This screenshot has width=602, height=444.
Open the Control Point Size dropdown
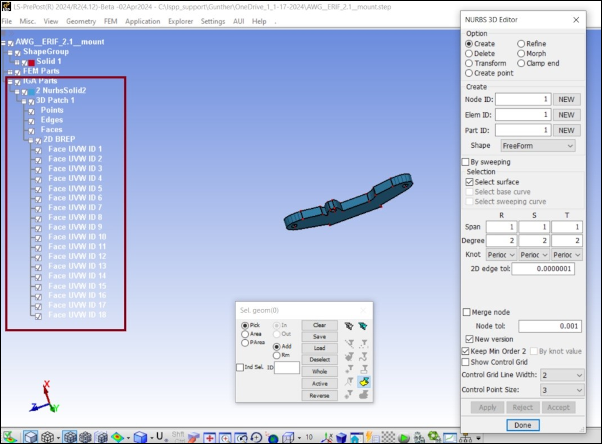tap(547, 388)
